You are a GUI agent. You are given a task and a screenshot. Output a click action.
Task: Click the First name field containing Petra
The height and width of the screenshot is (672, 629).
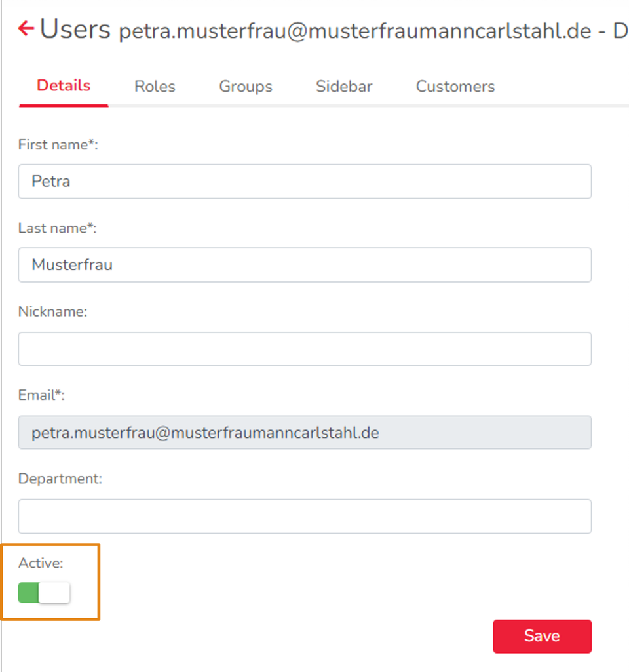[305, 182]
